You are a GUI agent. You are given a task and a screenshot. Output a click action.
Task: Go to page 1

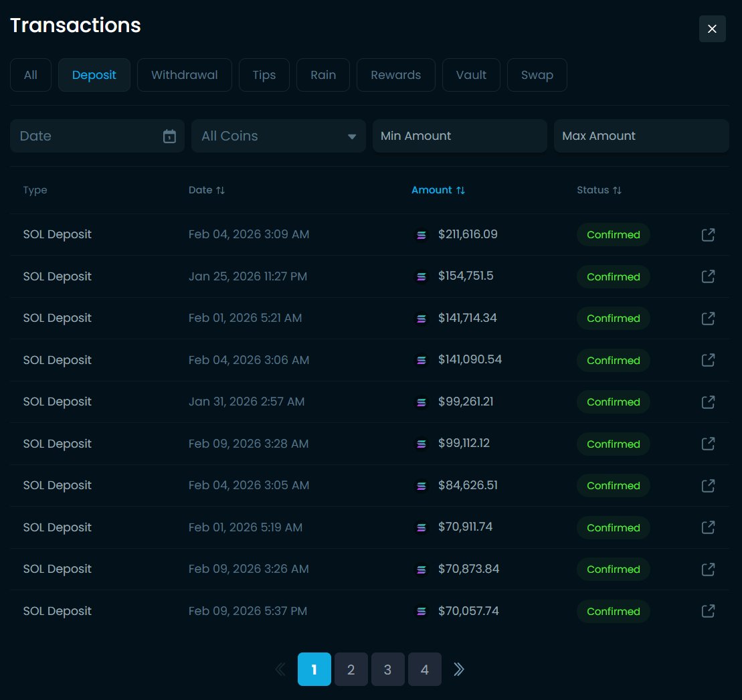(x=314, y=669)
